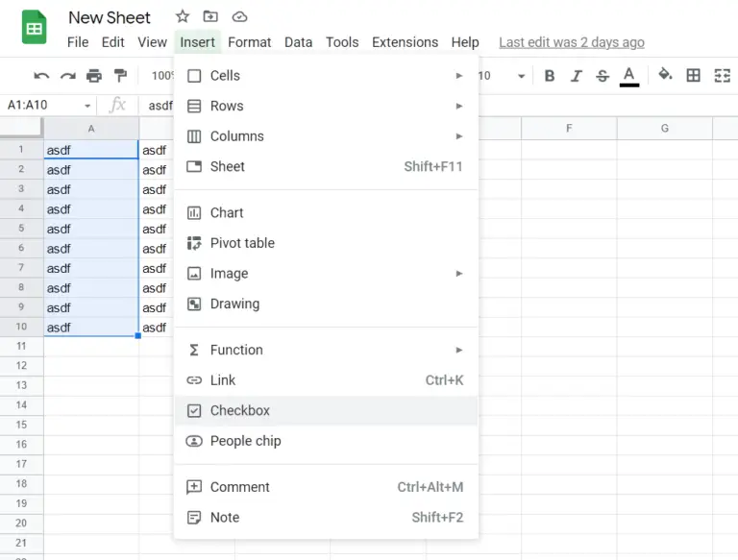
Task: Click the Undo toolbar icon
Action: [x=41, y=75]
